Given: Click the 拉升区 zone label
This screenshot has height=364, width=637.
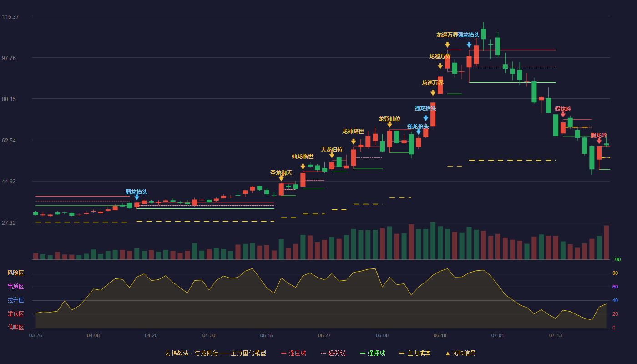Looking at the screenshot, I should click(15, 300).
